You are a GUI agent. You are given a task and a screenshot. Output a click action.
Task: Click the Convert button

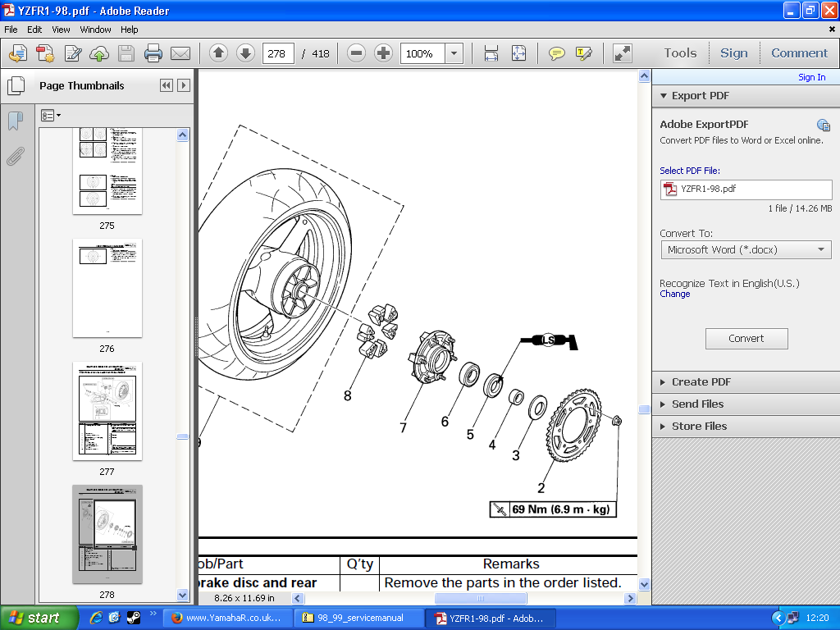746,339
